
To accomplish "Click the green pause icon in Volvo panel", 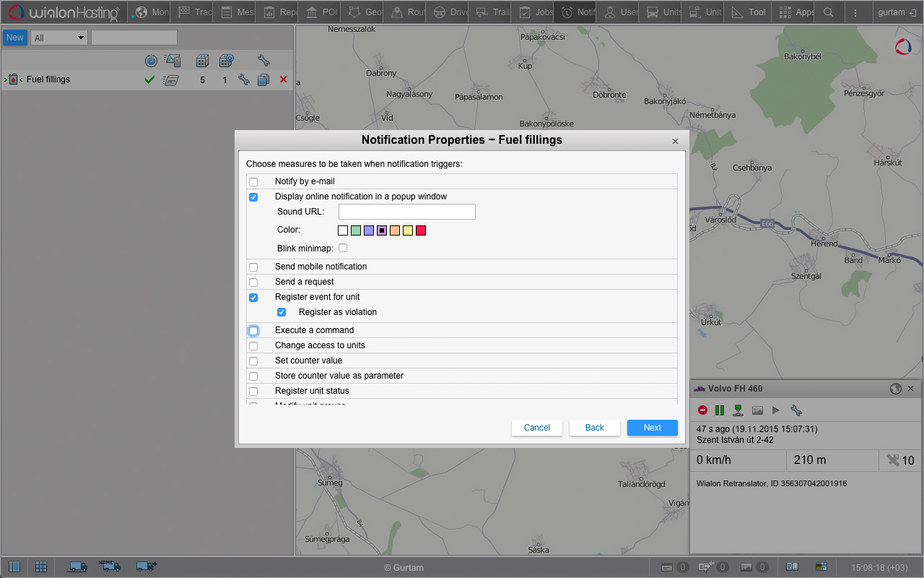I will tap(720, 410).
